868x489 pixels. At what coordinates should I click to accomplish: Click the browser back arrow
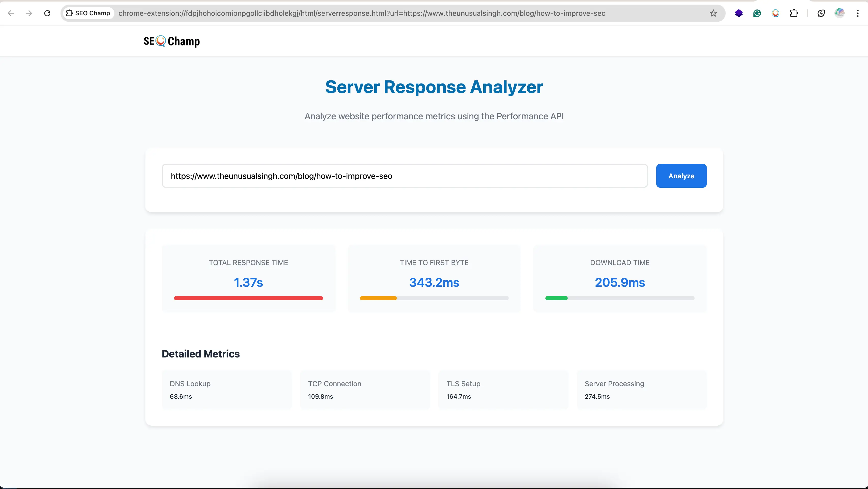[x=11, y=13]
